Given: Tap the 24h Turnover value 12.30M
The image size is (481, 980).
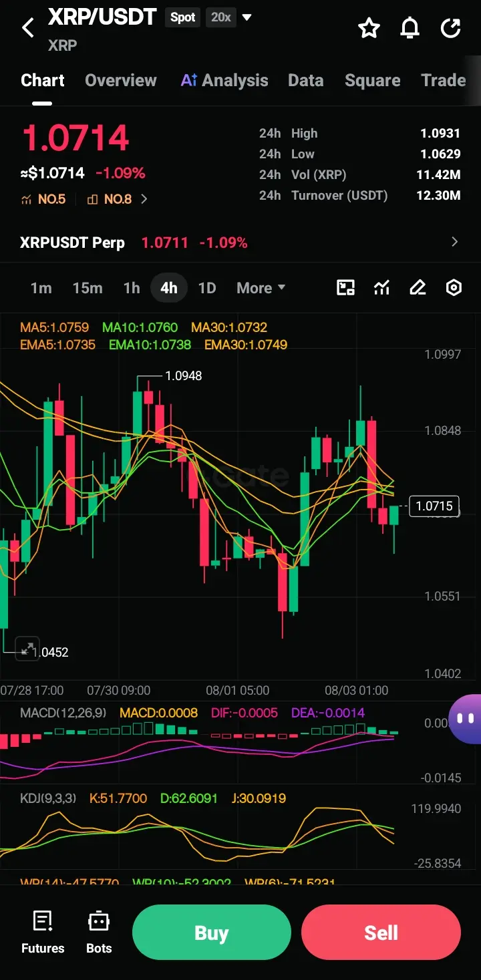Looking at the screenshot, I should [x=438, y=196].
